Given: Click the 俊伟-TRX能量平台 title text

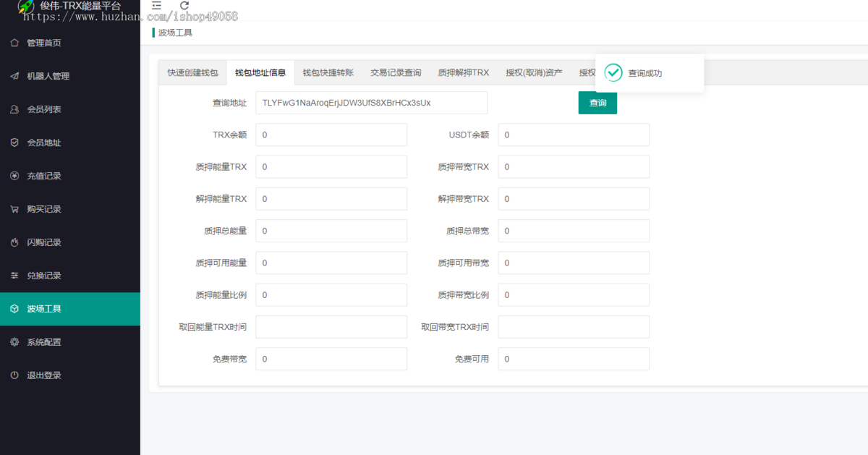Looking at the screenshot, I should coord(81,6).
